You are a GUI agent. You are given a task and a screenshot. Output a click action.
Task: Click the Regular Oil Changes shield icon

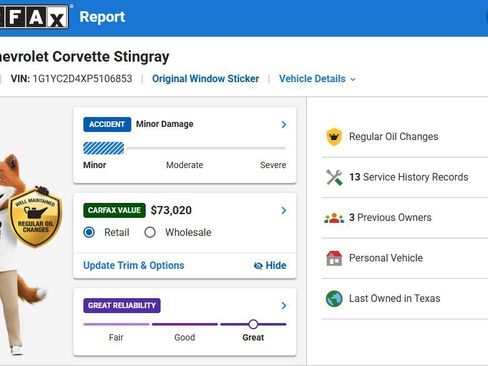pos(334,137)
